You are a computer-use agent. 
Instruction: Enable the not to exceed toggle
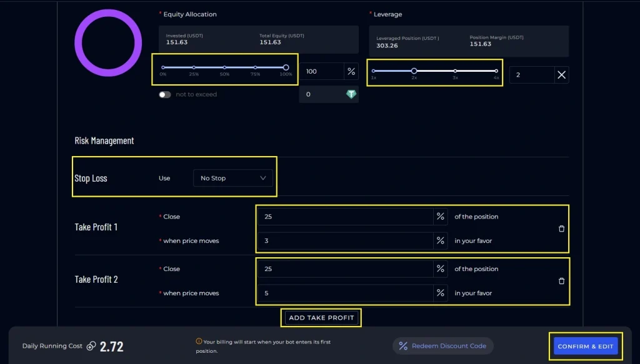(165, 94)
